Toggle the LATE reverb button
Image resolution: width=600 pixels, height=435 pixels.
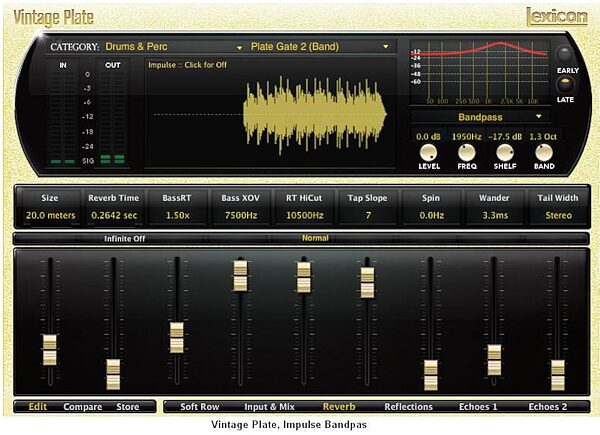[x=565, y=85]
